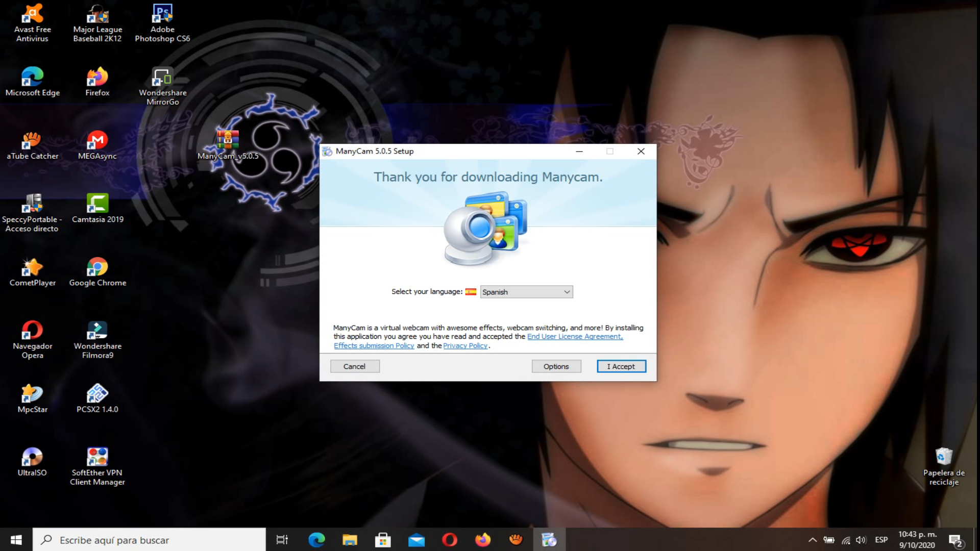
Task: Click ManyCam setup icon in taskbar
Action: [x=549, y=540]
